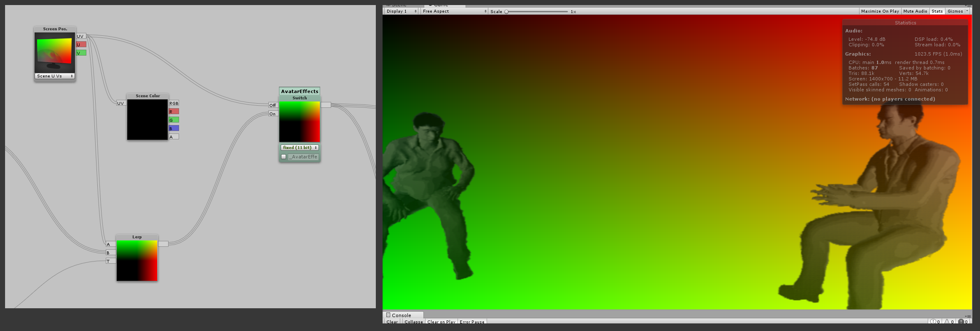Click the red R output port of Scene Color

coord(174,112)
